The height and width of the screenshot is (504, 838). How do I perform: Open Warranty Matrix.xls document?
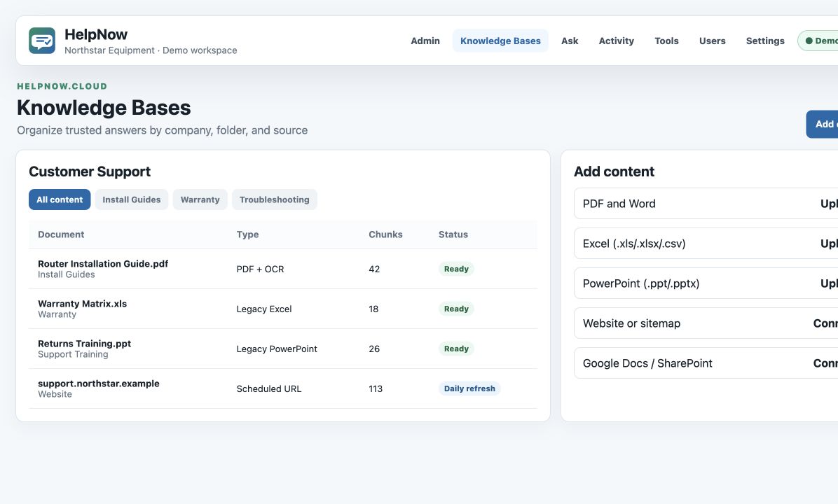click(x=82, y=304)
